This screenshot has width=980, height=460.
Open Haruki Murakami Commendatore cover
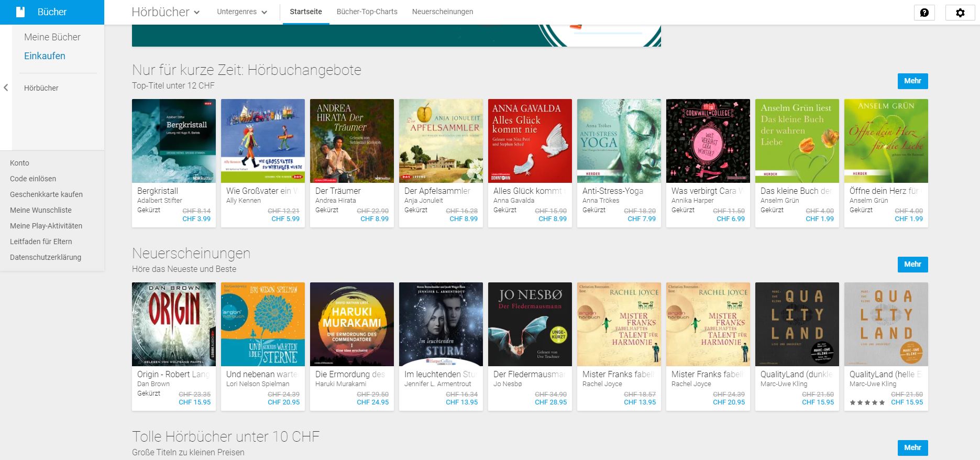tap(352, 324)
